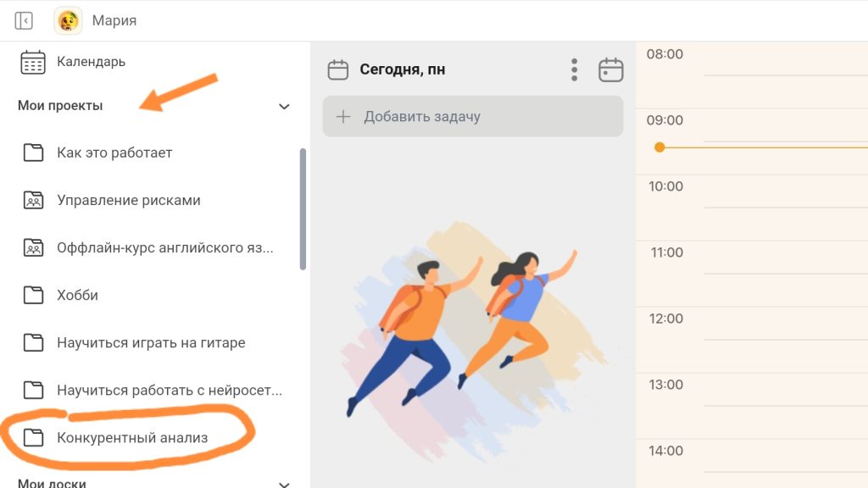The image size is (868, 488).
Task: Open project Управление рисками
Action: coord(129,200)
